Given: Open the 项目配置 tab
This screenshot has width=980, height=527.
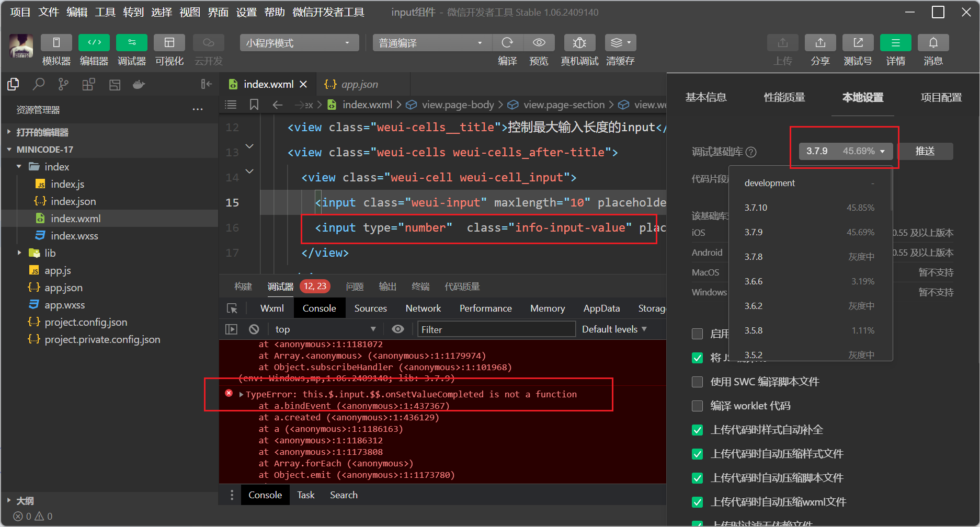Looking at the screenshot, I should [941, 97].
